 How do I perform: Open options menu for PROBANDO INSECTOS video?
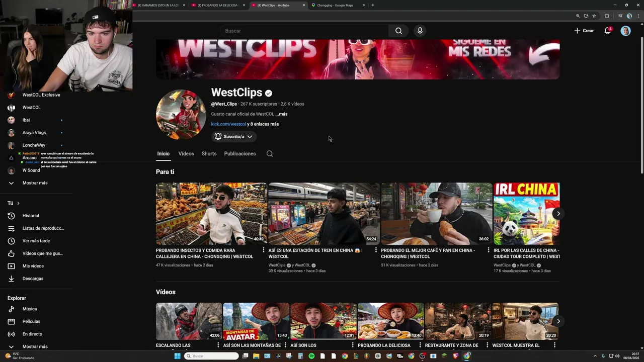[x=263, y=250]
